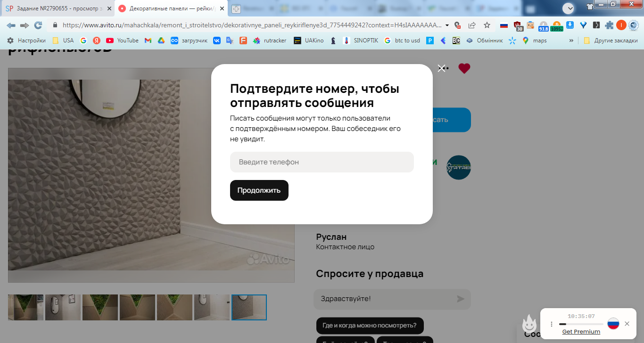Open the Gmail bookmark icon
Screen dimensions: 644x343
(x=148, y=41)
